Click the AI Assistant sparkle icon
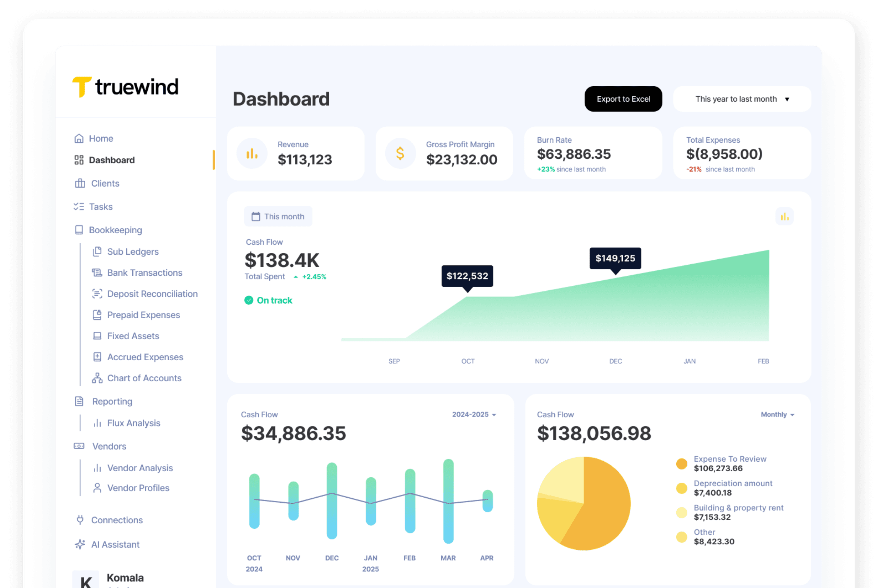Screen dimensions: 882x588 coord(80,544)
